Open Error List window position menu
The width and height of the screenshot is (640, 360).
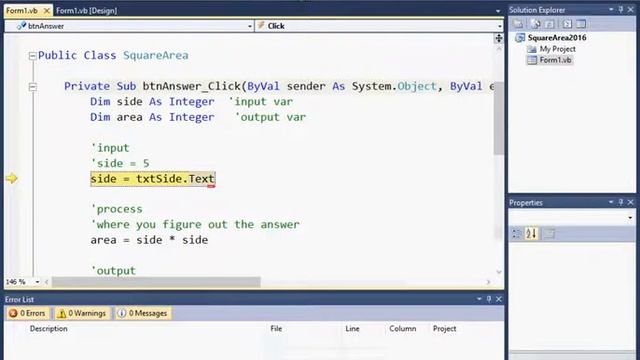click(x=479, y=299)
